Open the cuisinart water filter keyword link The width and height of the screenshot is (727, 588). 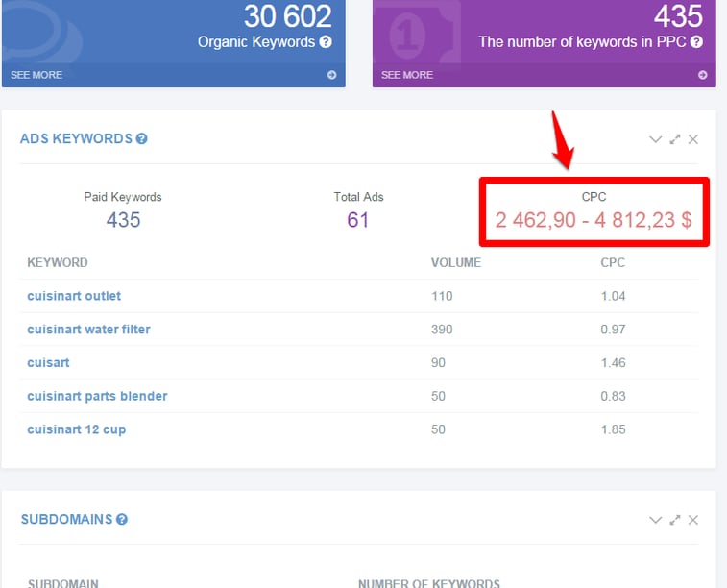pyautogui.click(x=88, y=330)
